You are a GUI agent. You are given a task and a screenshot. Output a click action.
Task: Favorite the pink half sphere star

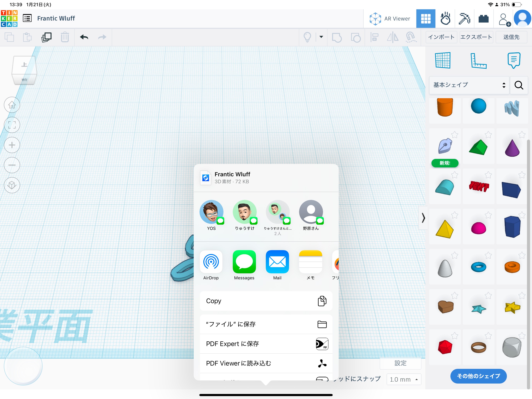pyautogui.click(x=488, y=215)
